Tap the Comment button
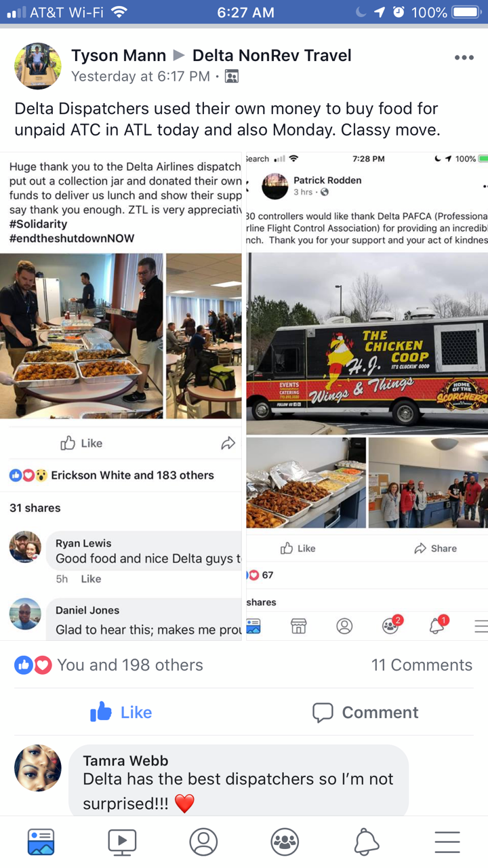Viewport: 488px width, 868px height. coord(365,712)
